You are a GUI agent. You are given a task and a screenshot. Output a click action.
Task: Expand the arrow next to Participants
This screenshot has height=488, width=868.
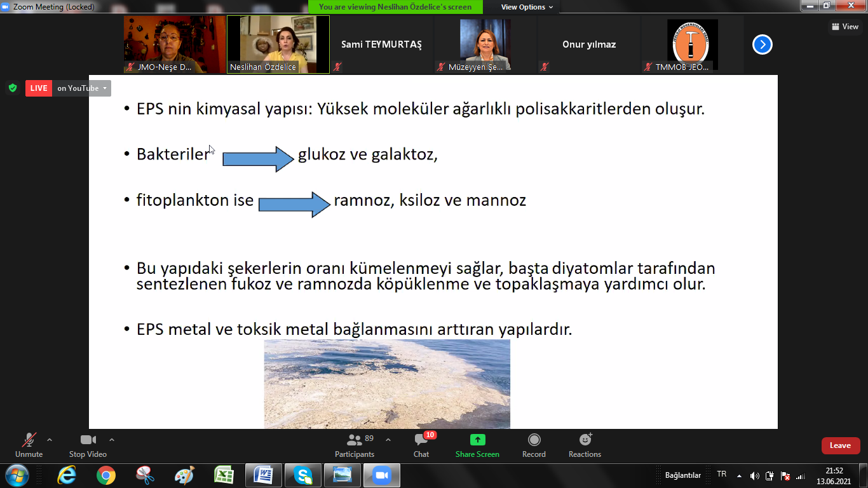(388, 440)
